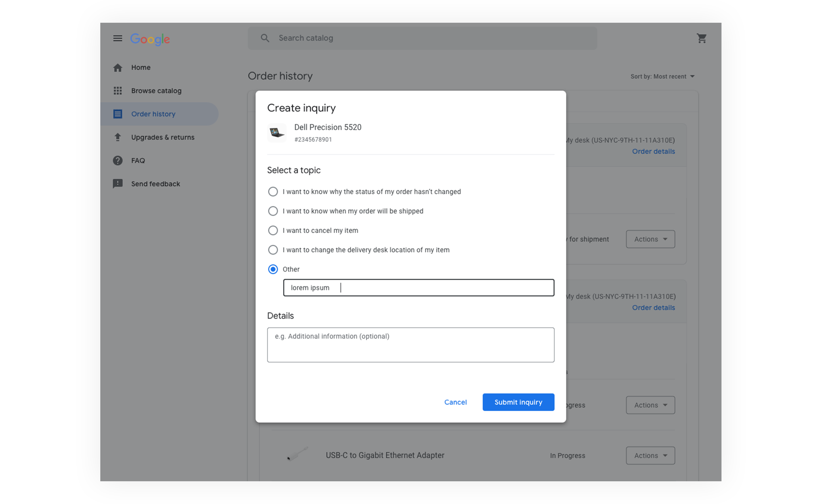
Task: Go to Order history in the sidebar
Action: 153,114
